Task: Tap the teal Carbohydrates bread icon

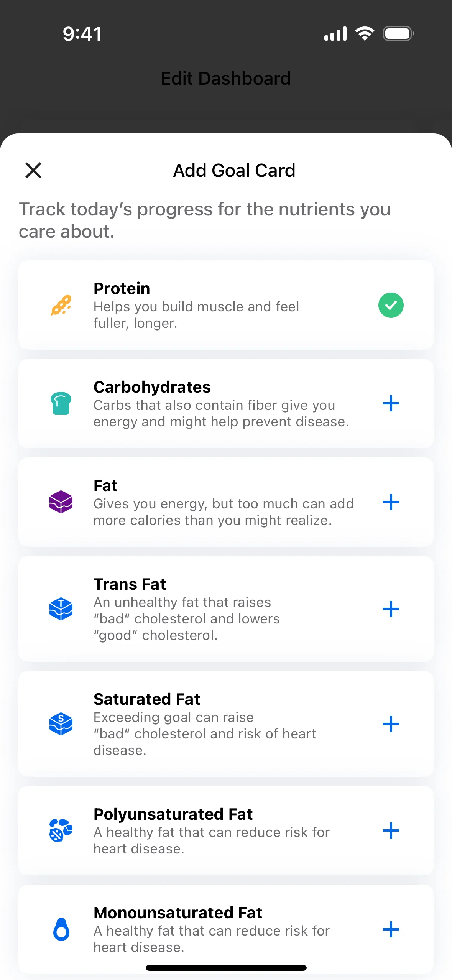Action: (x=61, y=403)
